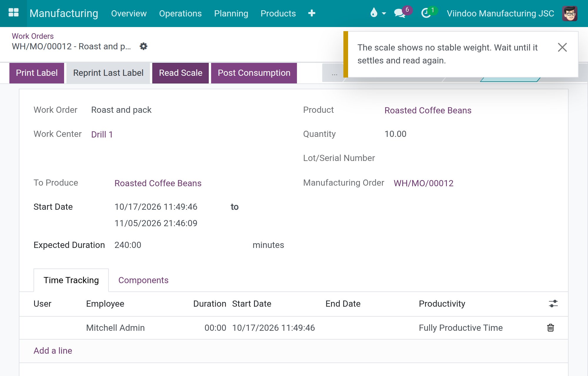Click the user avatar thumbnail
Viewport: 588px width, 376px height.
tap(570, 13)
